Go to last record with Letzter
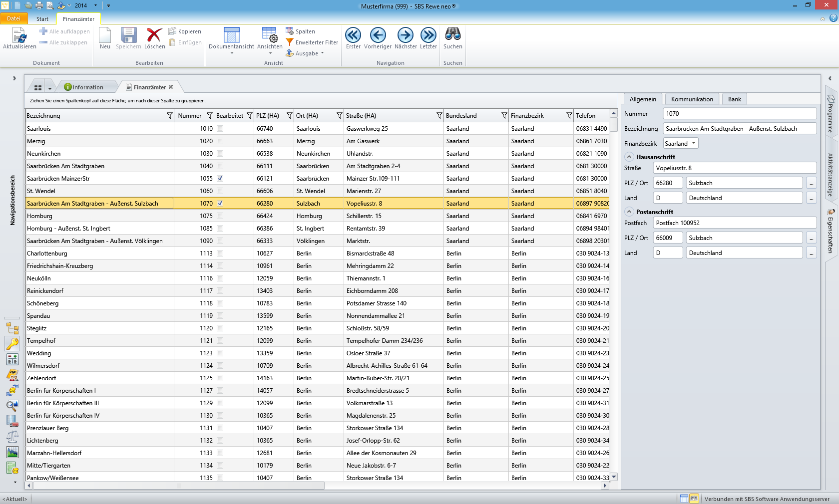 click(x=428, y=35)
